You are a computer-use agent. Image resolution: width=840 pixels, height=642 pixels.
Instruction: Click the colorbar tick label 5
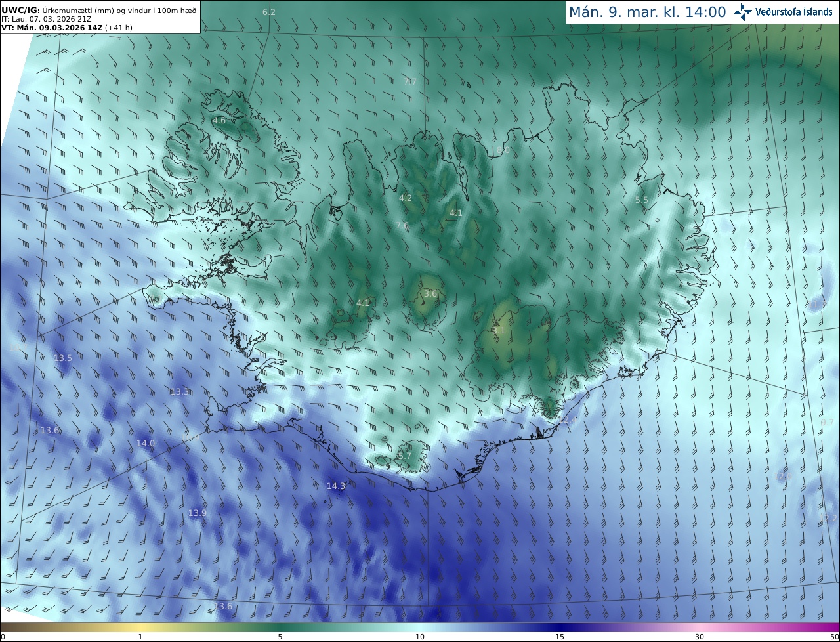tap(280, 637)
